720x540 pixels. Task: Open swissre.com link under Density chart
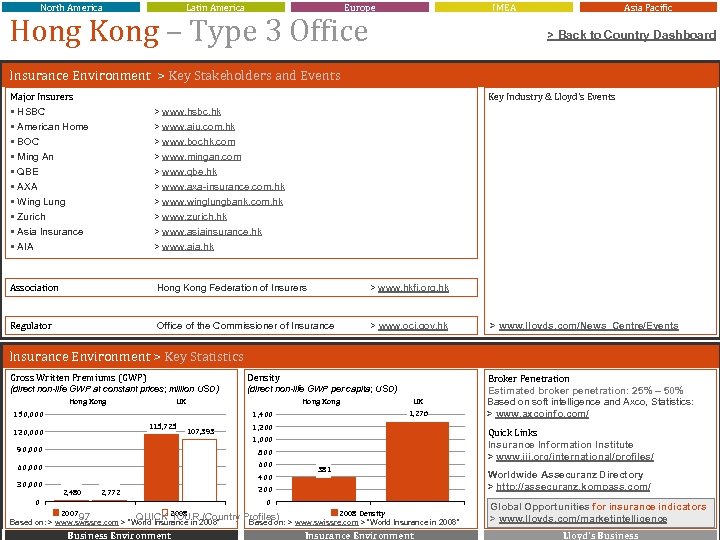pos(326,523)
